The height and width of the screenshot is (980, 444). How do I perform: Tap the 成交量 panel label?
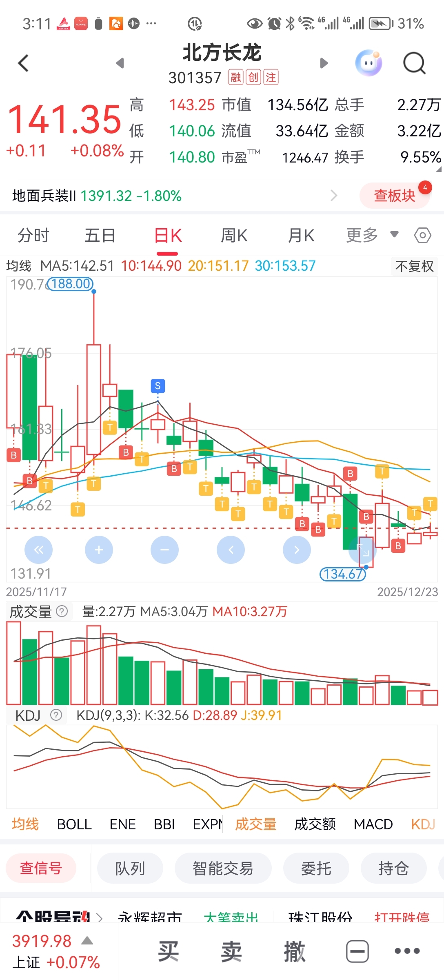point(31,612)
